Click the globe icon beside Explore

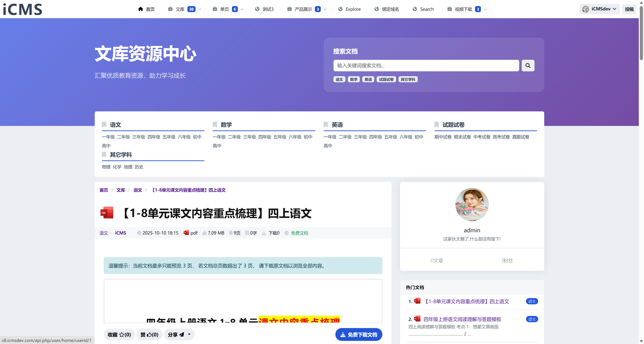pos(340,9)
